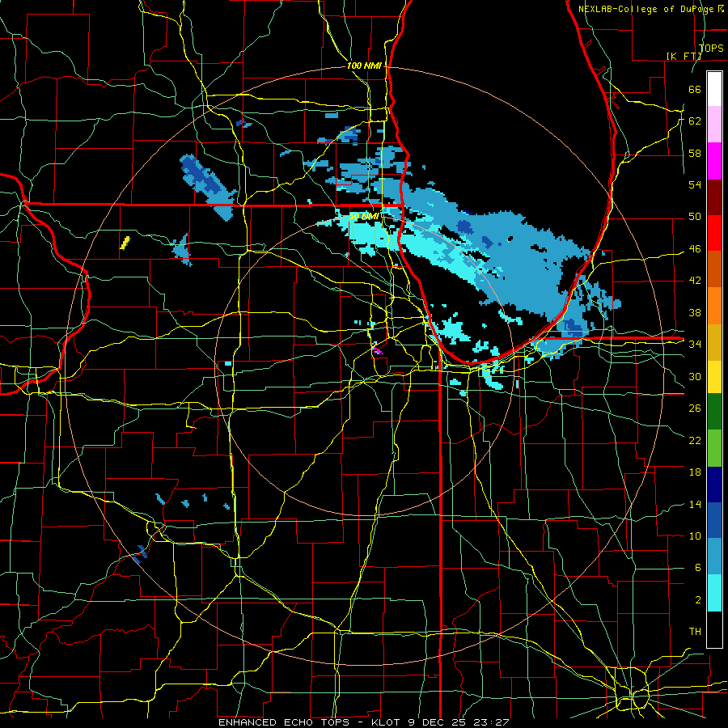Click legend value 42

click(x=695, y=281)
